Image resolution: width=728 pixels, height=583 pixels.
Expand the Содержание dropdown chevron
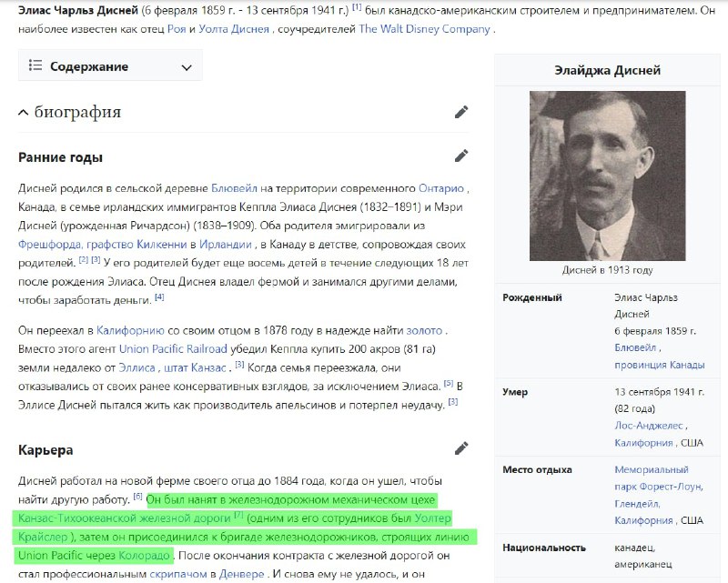pyautogui.click(x=187, y=67)
